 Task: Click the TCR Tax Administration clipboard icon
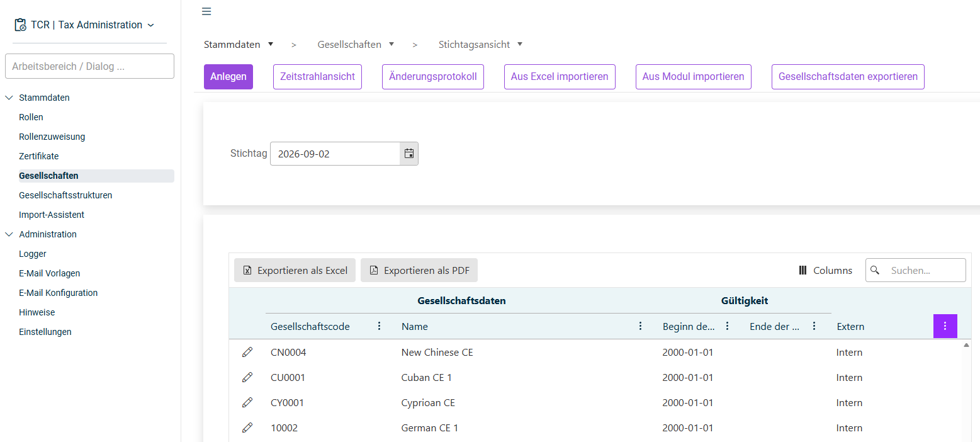coord(21,25)
